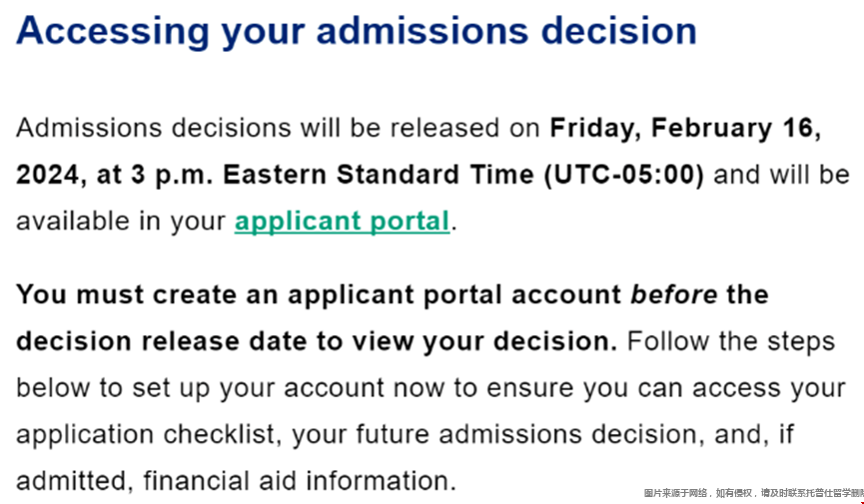
Task: Click the (UTC-05:00) timezone text
Action: [623, 176]
